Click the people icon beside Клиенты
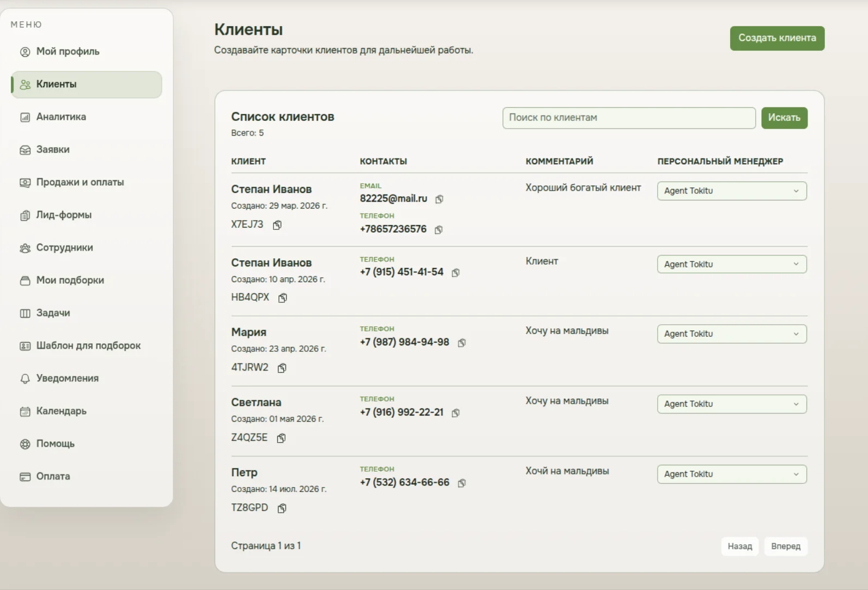Image resolution: width=868 pixels, height=590 pixels. point(25,84)
